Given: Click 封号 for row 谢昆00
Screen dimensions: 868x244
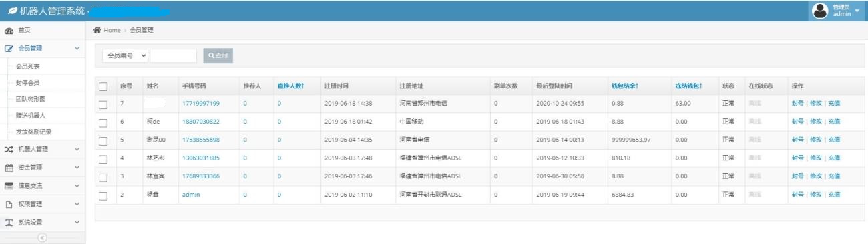Looking at the screenshot, I should 797,140.
